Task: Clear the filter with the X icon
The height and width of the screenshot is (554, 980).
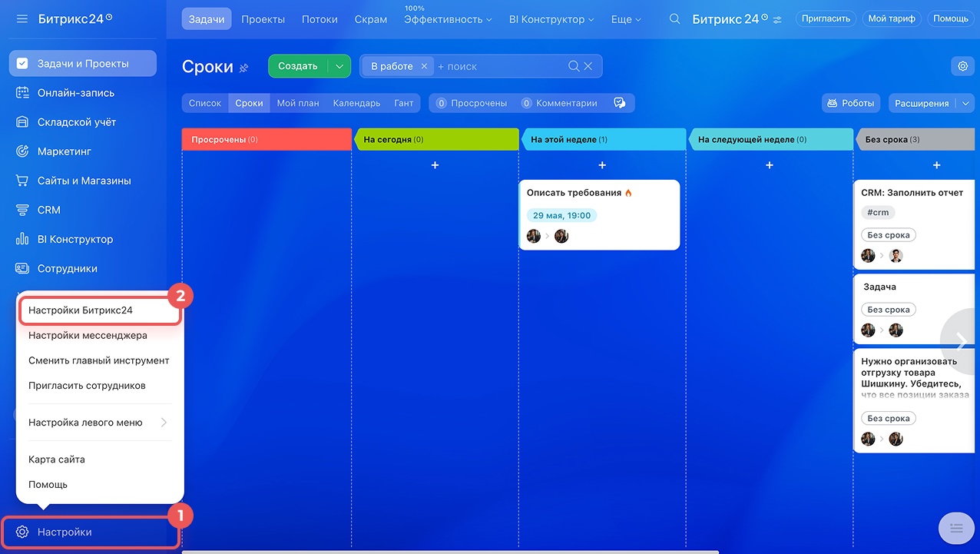Action: coord(588,67)
